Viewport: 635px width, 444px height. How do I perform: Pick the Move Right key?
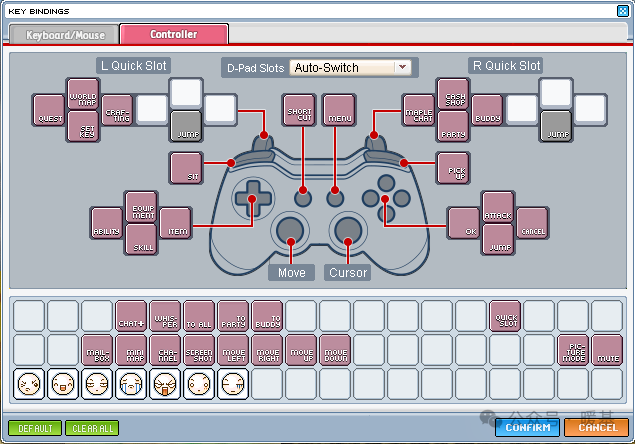click(267, 350)
